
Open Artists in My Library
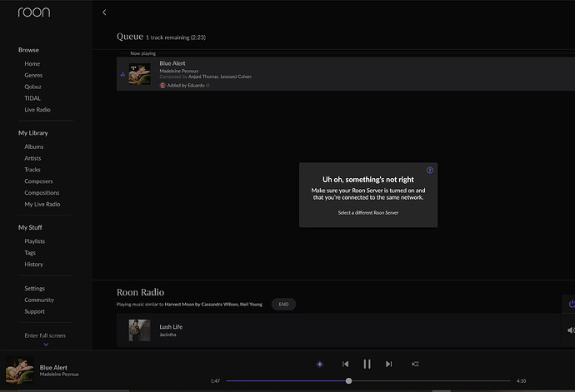pyautogui.click(x=32, y=158)
